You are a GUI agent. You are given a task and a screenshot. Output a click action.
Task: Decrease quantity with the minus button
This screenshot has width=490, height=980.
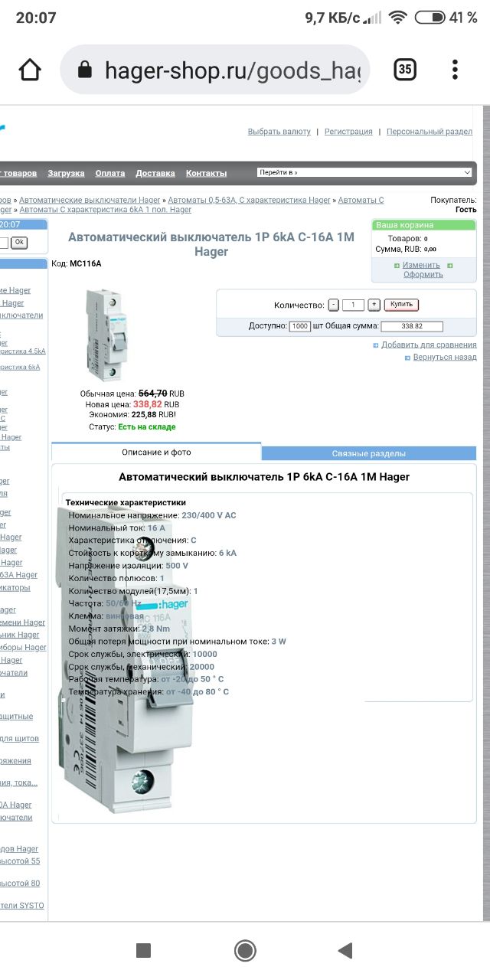click(x=333, y=305)
